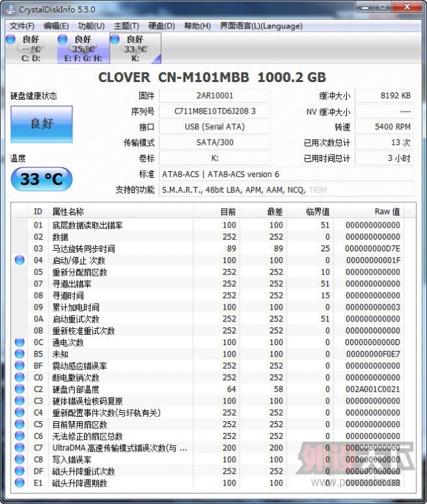This screenshot has width=427, height=504.
Task: Click Raw value 002A001C0021
Action: [373, 389]
